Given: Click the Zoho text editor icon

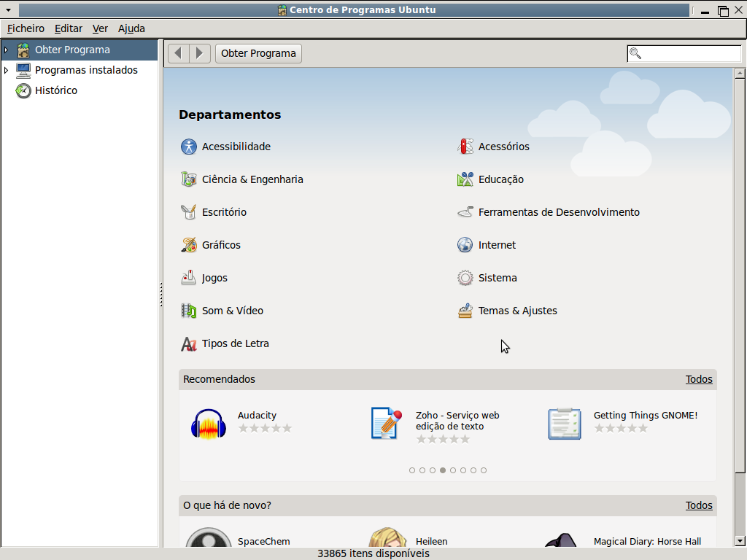Looking at the screenshot, I should pyautogui.click(x=387, y=424).
